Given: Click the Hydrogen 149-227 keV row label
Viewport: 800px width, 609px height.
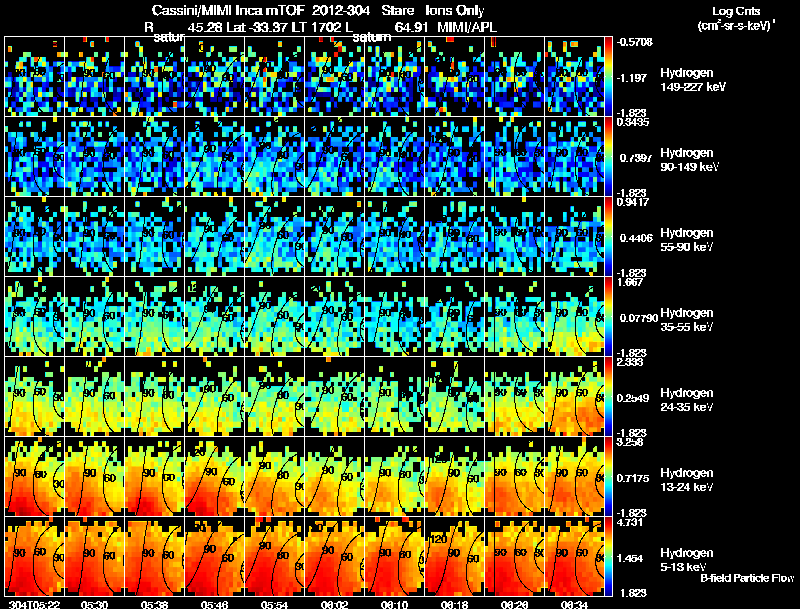Looking at the screenshot, I should (x=693, y=80).
